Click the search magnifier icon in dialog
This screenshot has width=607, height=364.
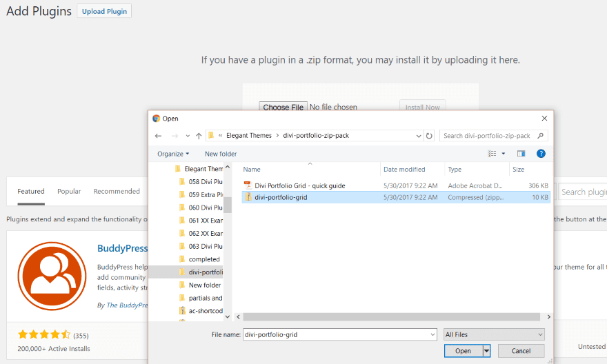click(540, 135)
